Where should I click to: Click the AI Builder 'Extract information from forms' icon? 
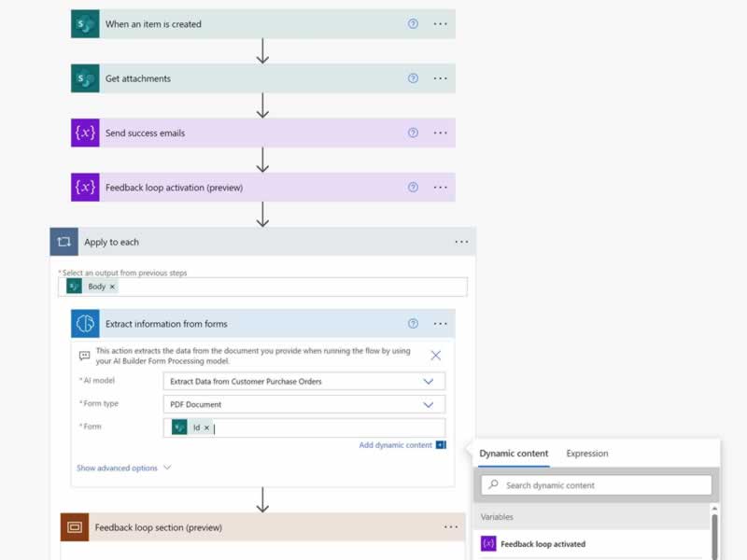coord(85,324)
